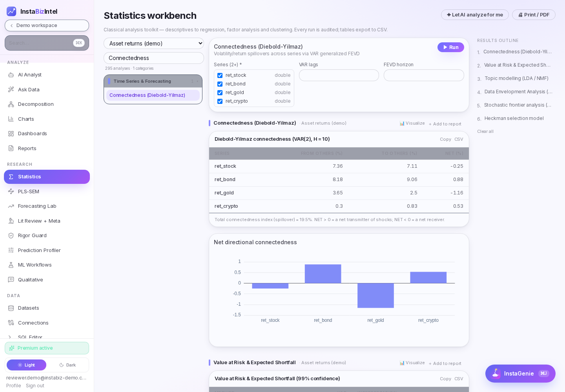
Task: Run the Connectedness analysis
Action: (451, 47)
